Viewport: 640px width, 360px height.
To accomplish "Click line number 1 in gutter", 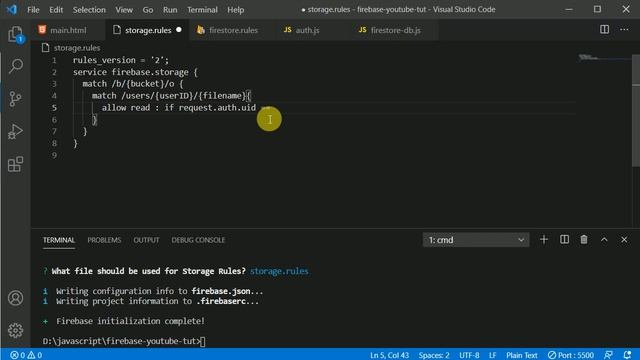I will pyautogui.click(x=54, y=60).
